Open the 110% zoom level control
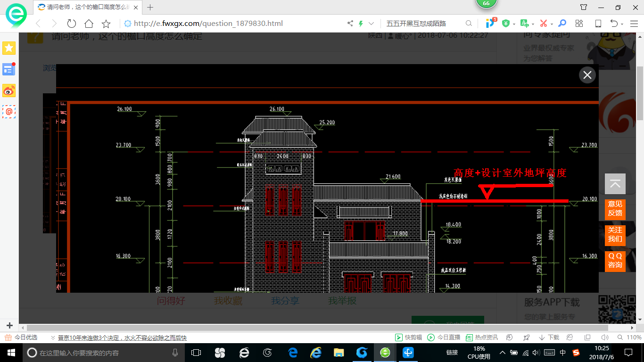Viewport: 644px width, 362px height. click(x=629, y=337)
